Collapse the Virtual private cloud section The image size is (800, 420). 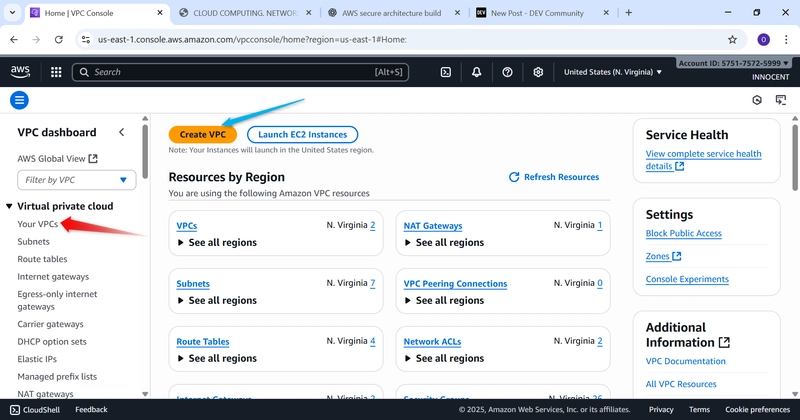point(9,206)
